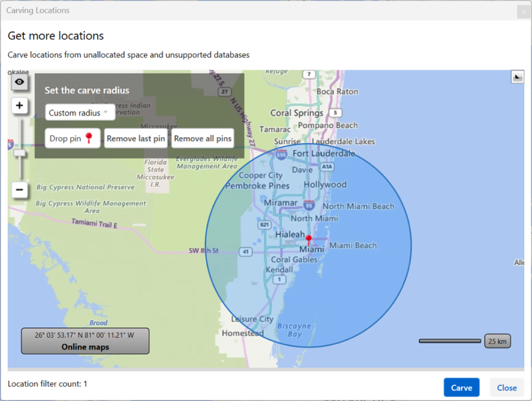Click the route 1 shield near Kendall
The image size is (532, 401).
click(x=279, y=279)
